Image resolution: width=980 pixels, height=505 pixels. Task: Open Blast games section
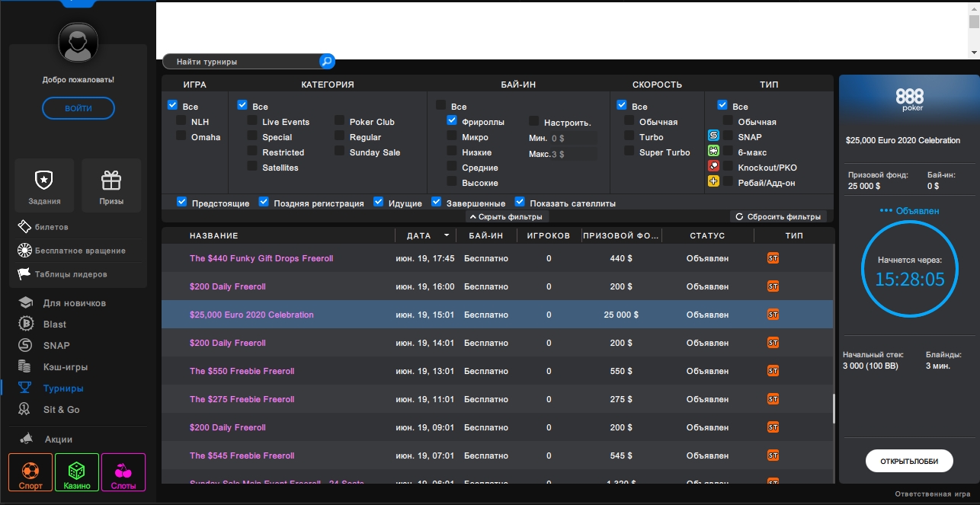[54, 324]
